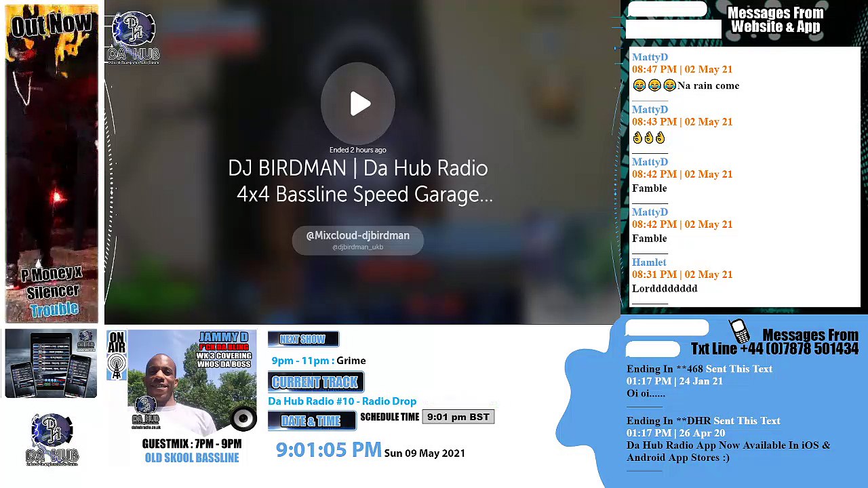
Task: Click the 'Ended 2 hours ago' status text
Action: click(x=357, y=150)
